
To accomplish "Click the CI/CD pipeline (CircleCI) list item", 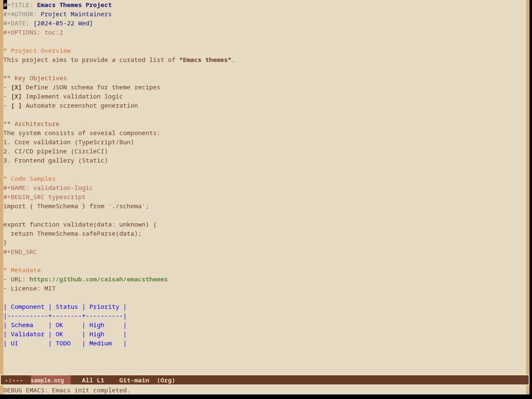I will point(56,151).
